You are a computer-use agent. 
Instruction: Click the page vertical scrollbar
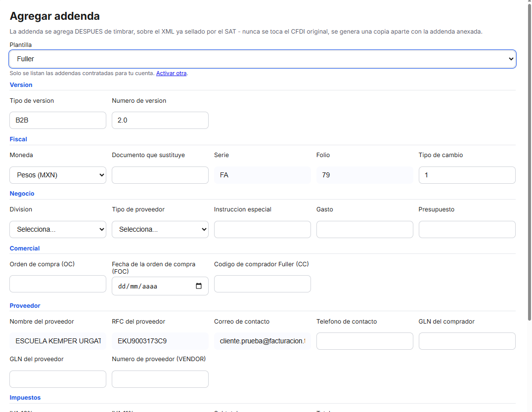tap(530, 161)
